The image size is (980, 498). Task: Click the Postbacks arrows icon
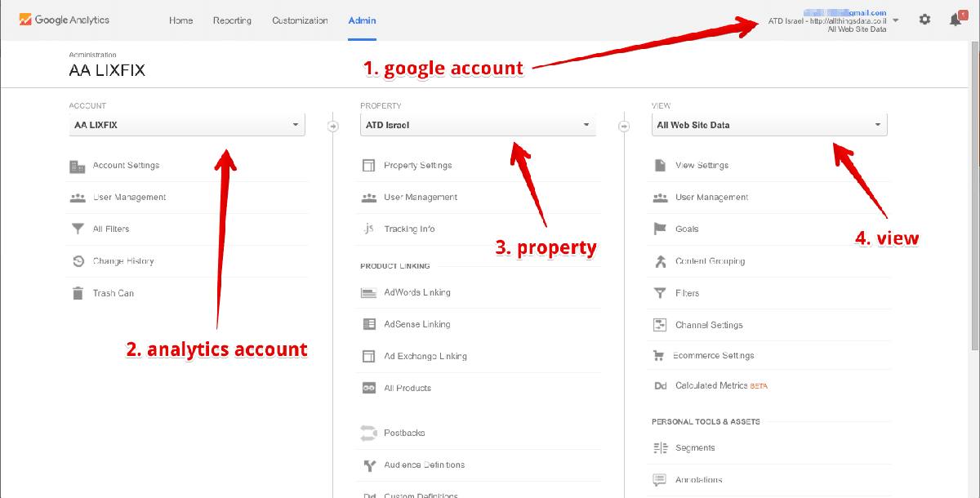pyautogui.click(x=368, y=433)
